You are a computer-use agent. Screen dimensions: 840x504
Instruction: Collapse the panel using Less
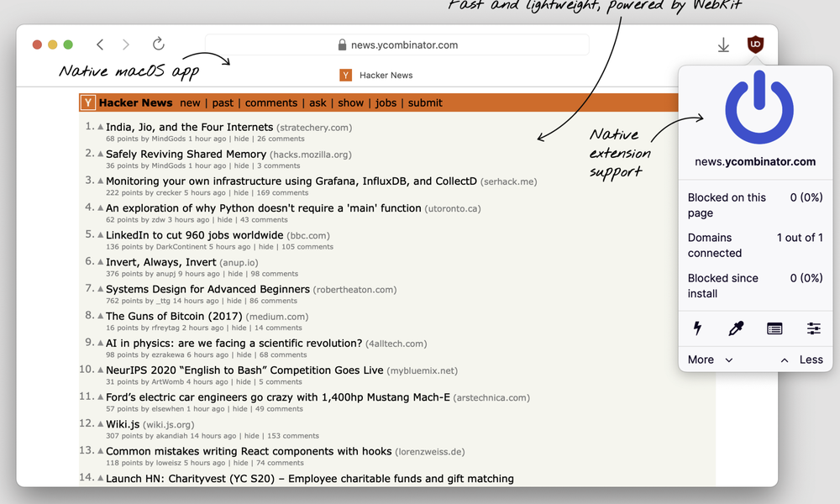pos(811,360)
